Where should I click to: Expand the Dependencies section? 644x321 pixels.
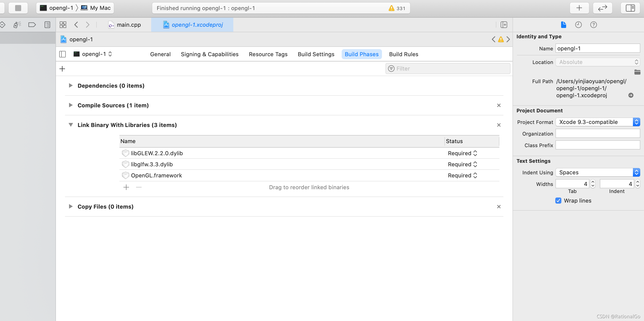point(71,86)
